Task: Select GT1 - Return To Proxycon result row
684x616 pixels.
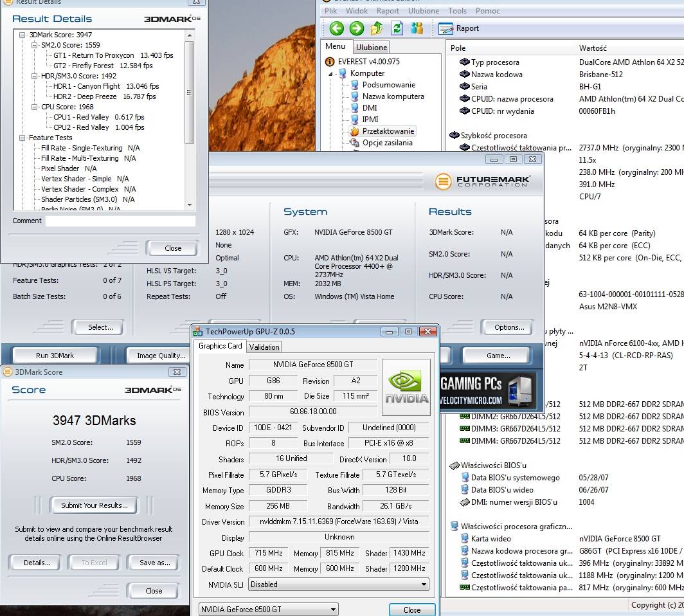Action: pos(113,55)
